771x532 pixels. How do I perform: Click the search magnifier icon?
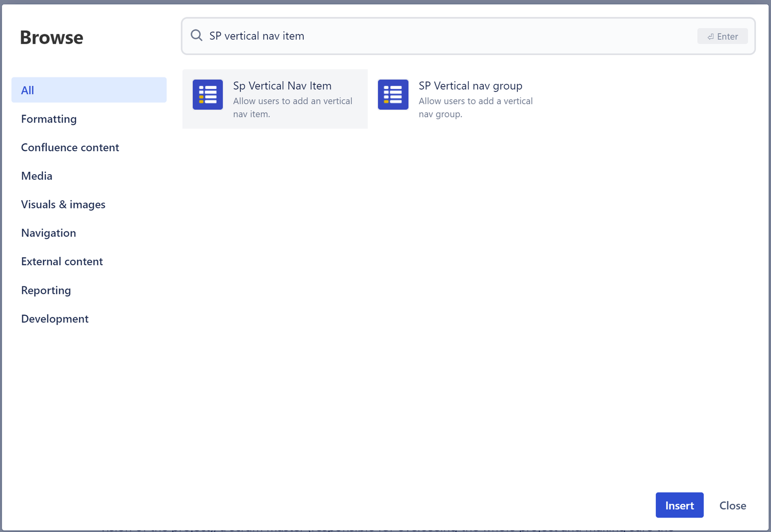pyautogui.click(x=197, y=36)
